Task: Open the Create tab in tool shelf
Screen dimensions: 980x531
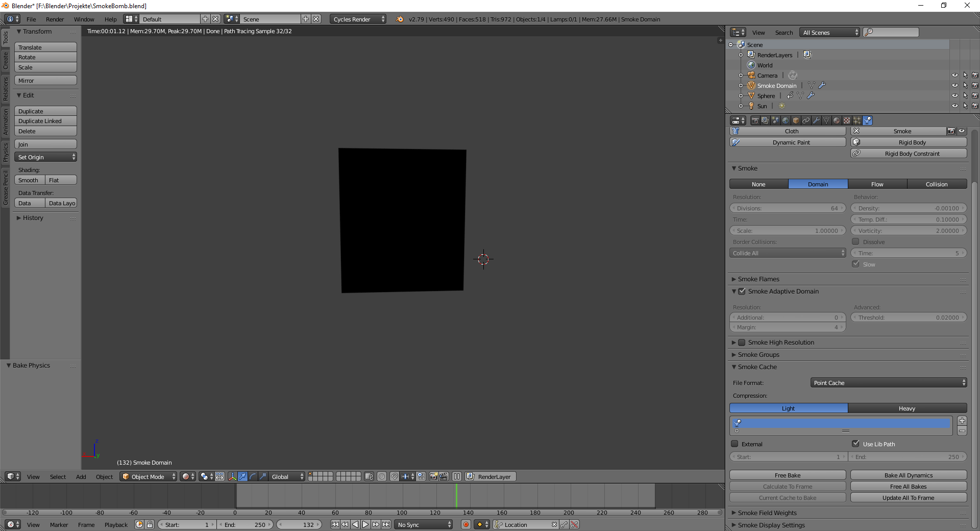Action: click(x=6, y=61)
